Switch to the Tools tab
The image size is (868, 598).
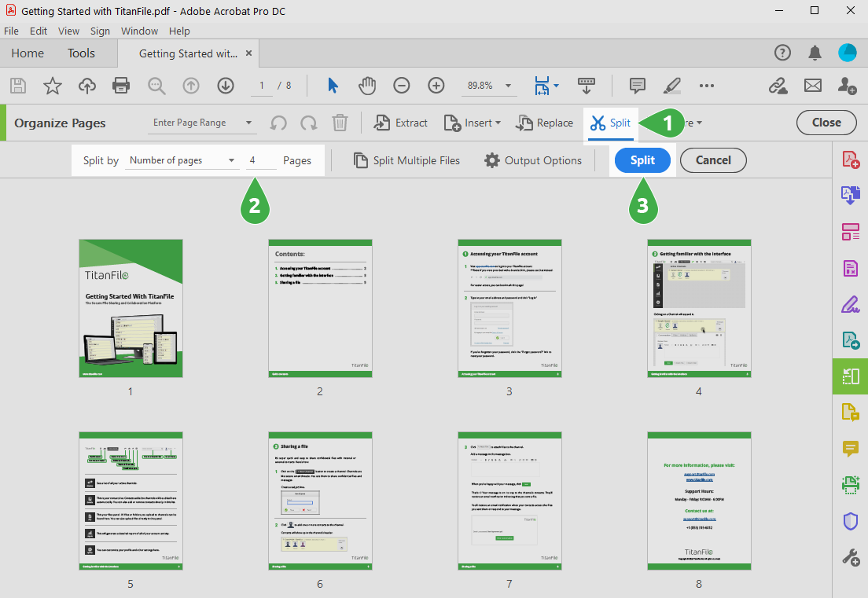coord(82,53)
